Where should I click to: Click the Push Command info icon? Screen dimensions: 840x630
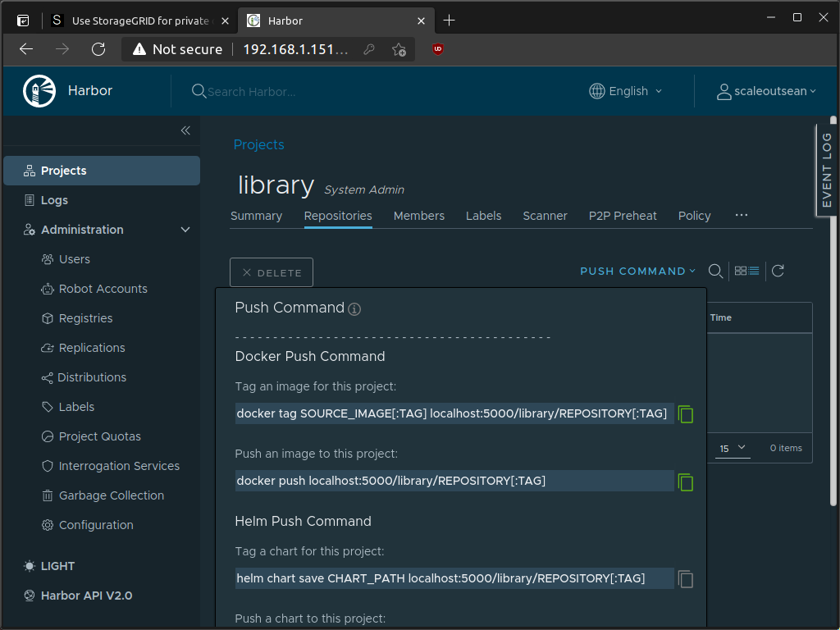[354, 309]
